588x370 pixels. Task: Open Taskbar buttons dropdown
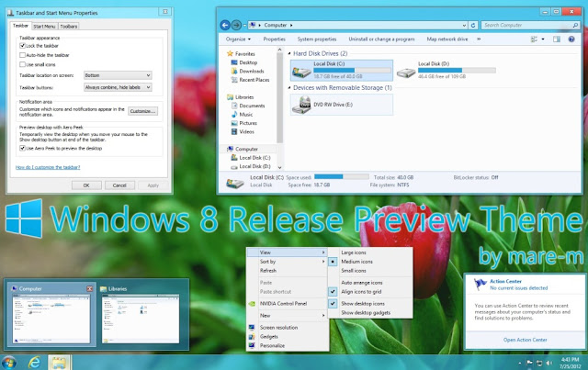click(118, 87)
